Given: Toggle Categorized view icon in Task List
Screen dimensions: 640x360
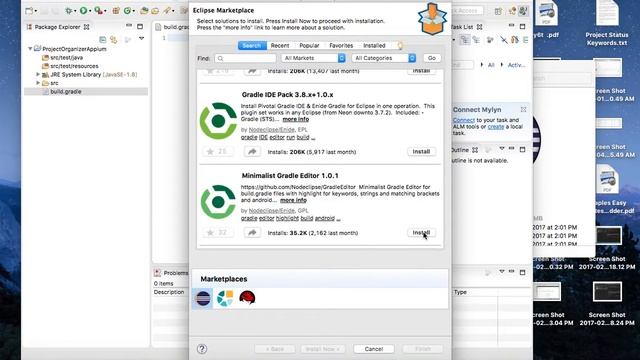Looking at the screenshot, I should 465,40.
